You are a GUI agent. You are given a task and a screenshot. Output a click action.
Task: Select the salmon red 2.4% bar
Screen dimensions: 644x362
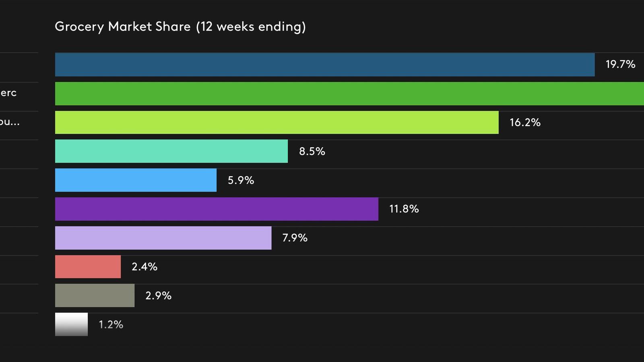point(88,267)
